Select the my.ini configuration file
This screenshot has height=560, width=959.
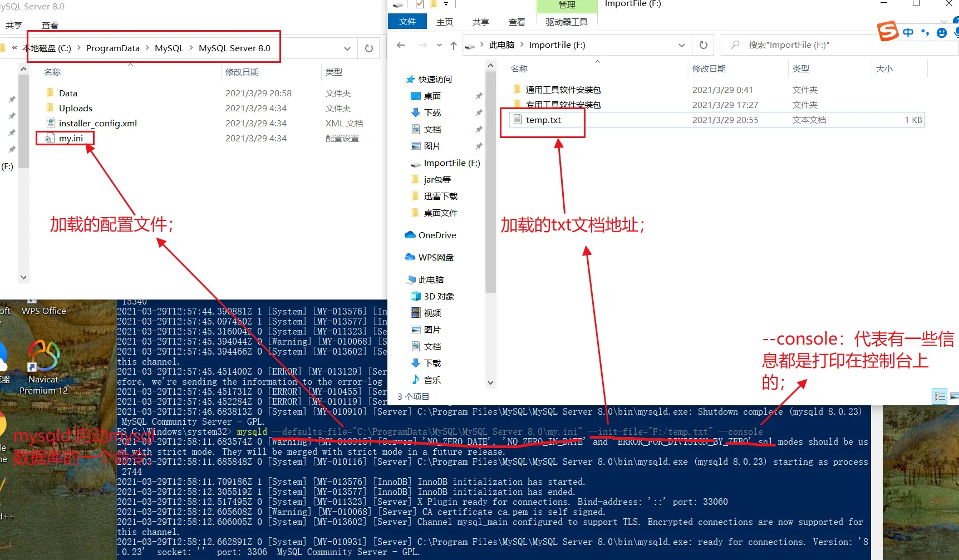[65, 138]
